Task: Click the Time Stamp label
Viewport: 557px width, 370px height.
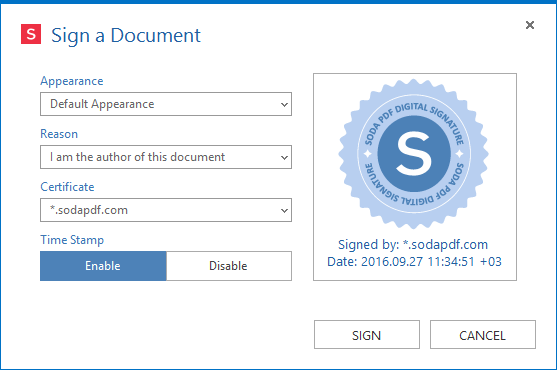Action: [72, 240]
